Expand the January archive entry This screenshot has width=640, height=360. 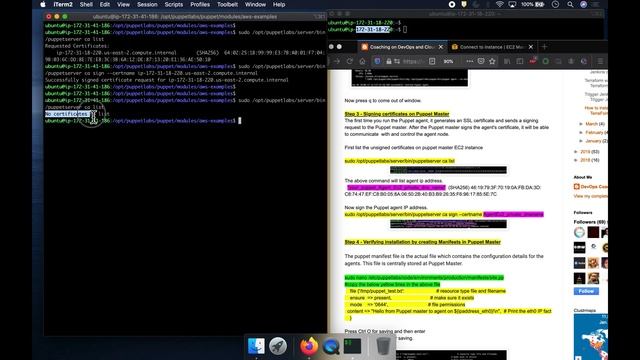[581, 141]
